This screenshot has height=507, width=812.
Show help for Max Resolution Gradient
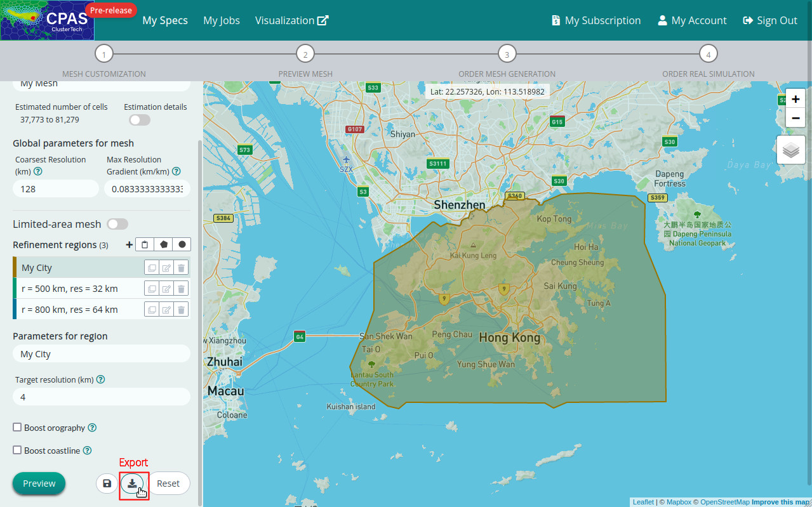tap(176, 171)
